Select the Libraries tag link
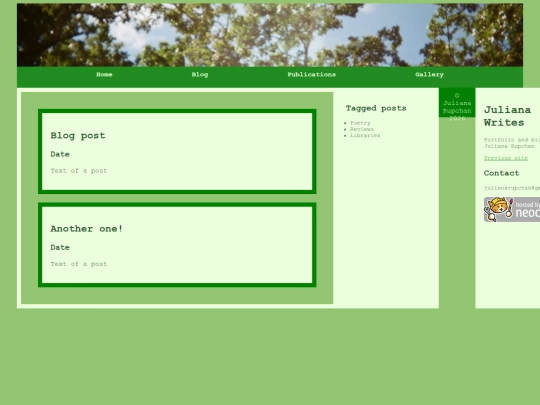The image size is (540, 405). 365,135
